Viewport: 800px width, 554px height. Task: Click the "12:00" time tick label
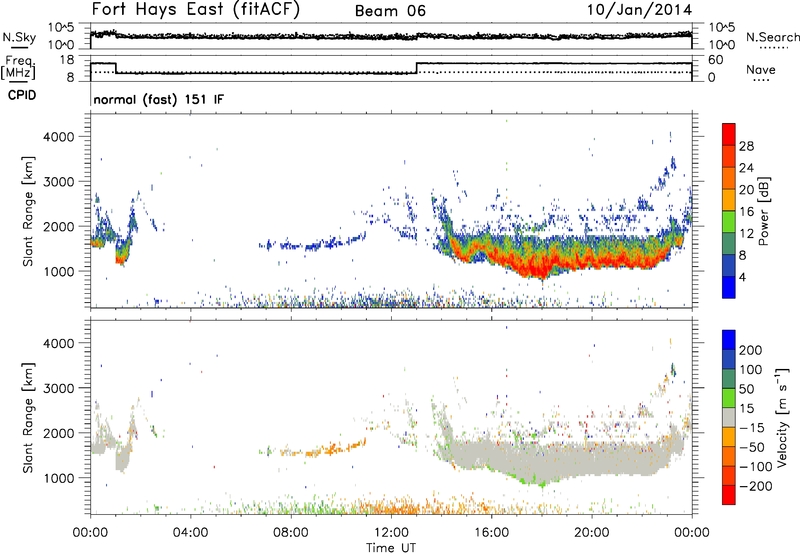coord(391,533)
